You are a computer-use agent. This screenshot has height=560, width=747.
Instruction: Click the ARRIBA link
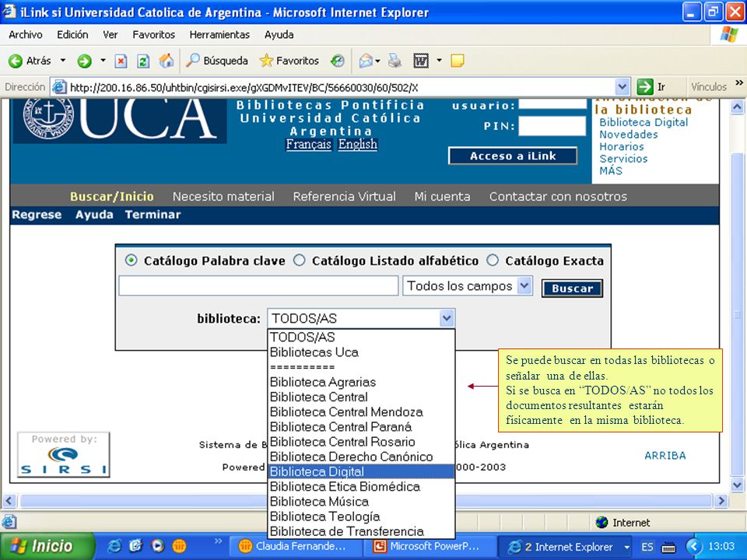tap(665, 456)
